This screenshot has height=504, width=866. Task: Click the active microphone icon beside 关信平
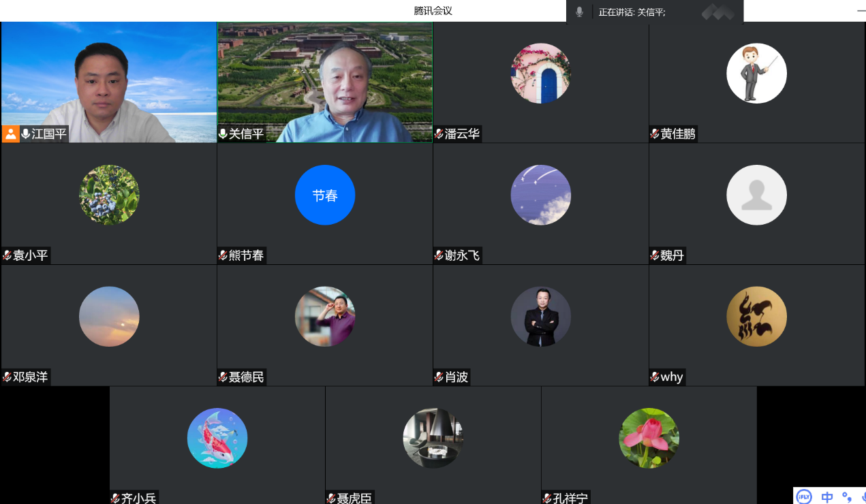(x=223, y=133)
